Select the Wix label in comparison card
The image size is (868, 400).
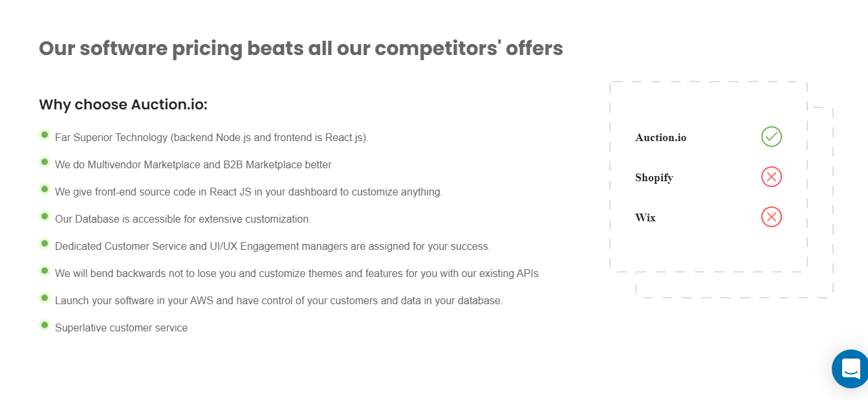click(x=646, y=217)
